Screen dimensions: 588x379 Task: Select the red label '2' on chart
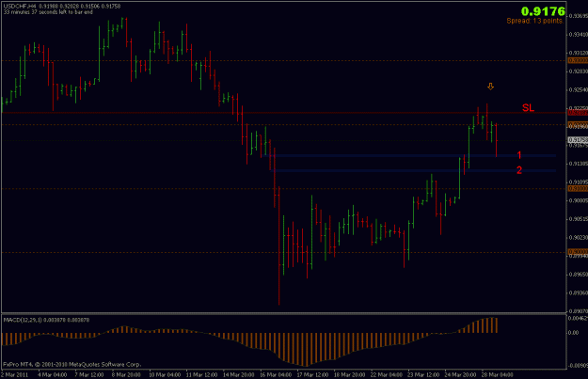[x=519, y=170]
